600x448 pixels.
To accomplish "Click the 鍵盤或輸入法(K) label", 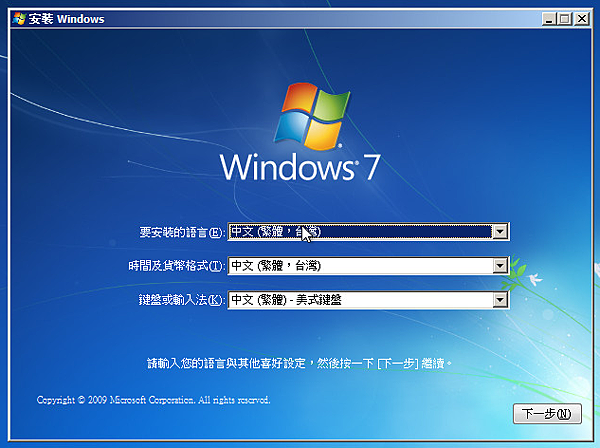I will click(x=181, y=300).
